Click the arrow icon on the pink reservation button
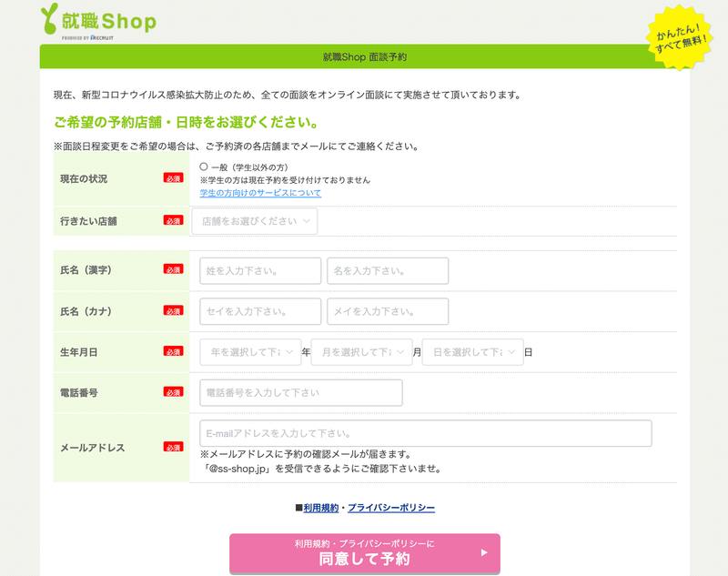The image size is (728, 576). coord(486,553)
